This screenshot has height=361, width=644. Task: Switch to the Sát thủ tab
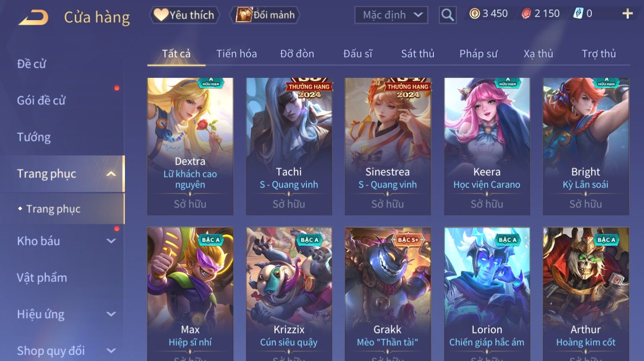pyautogui.click(x=418, y=54)
